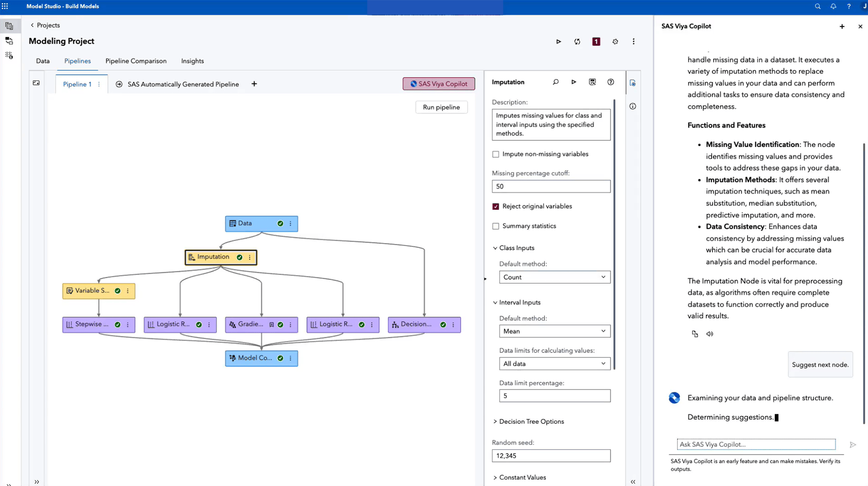
Task: Run the Imputation node with its play icon
Action: [573, 82]
